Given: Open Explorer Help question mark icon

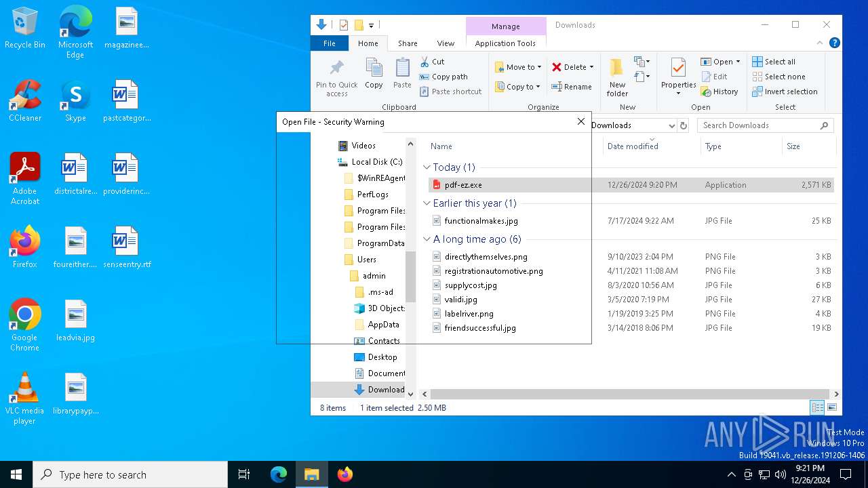Looking at the screenshot, I should click(x=835, y=43).
